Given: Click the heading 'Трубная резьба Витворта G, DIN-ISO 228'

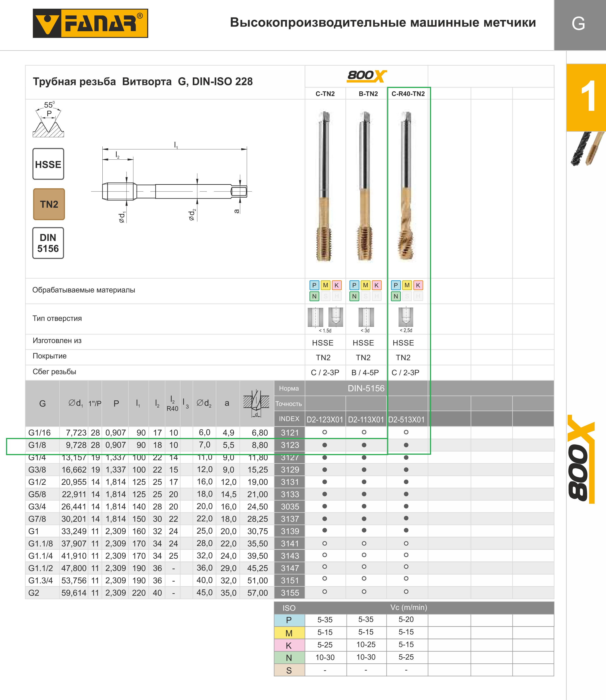Looking at the screenshot, I should (x=143, y=81).
